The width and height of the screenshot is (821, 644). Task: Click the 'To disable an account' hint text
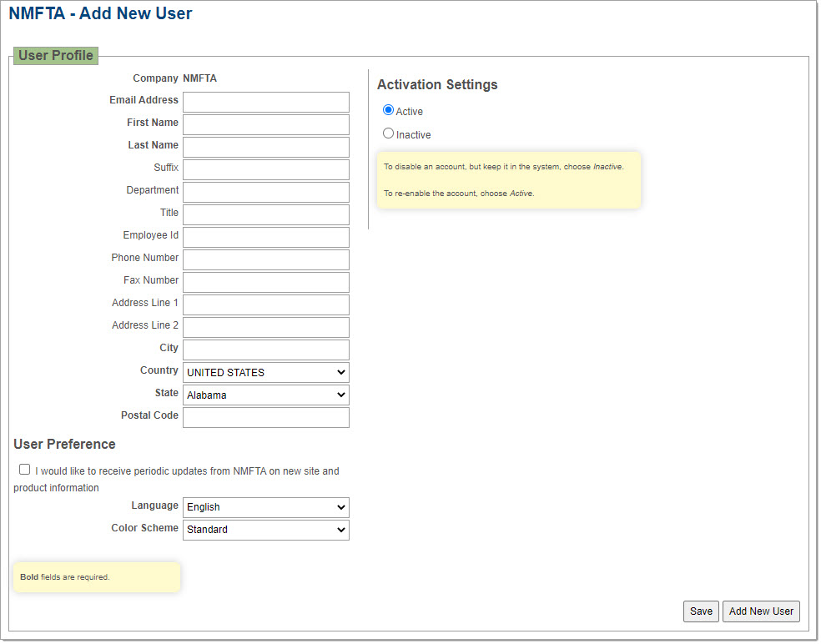tap(504, 167)
